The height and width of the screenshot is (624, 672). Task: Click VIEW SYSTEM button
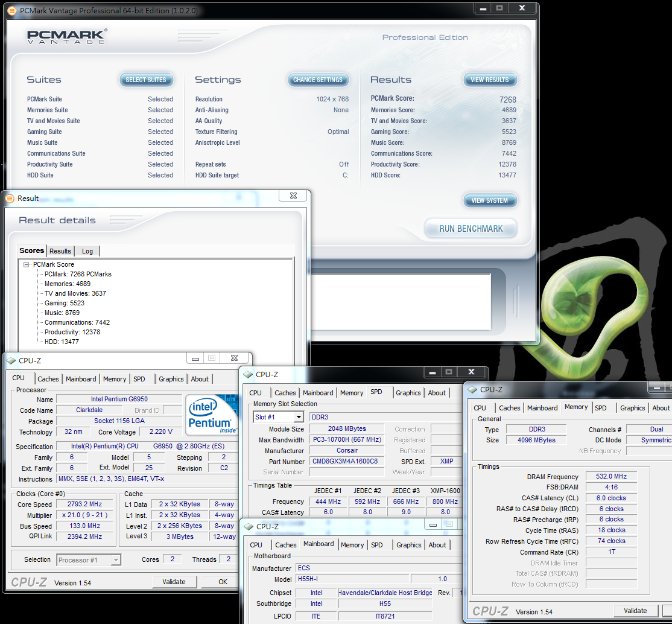pyautogui.click(x=489, y=200)
